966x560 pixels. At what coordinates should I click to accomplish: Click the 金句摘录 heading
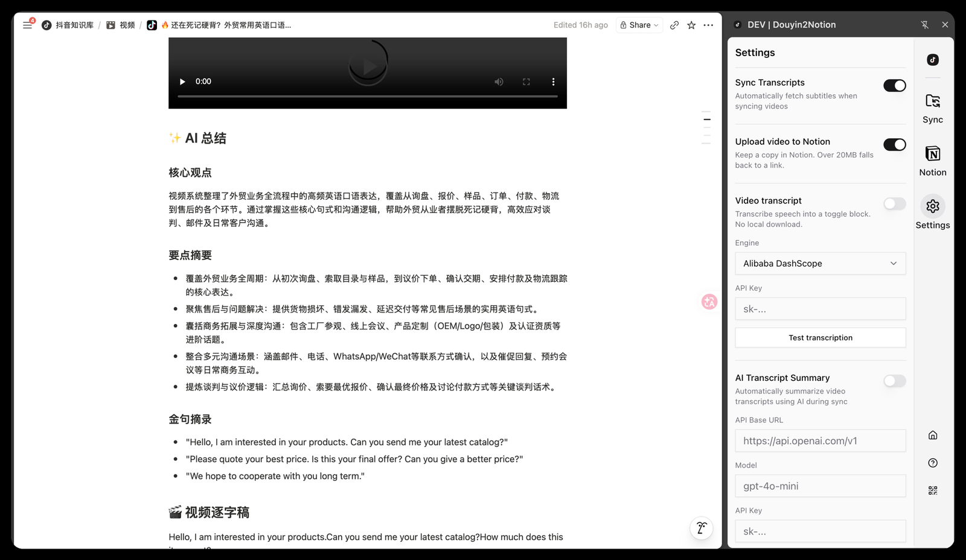click(190, 419)
